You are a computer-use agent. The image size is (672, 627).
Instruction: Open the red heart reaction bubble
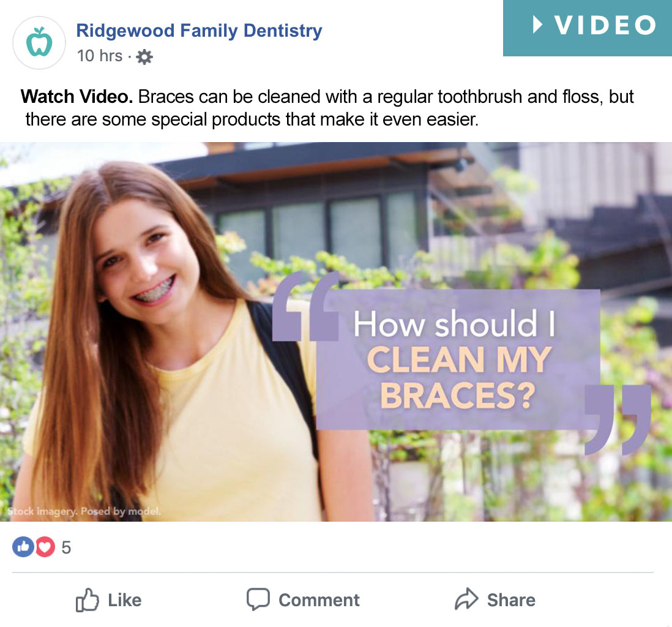45,547
